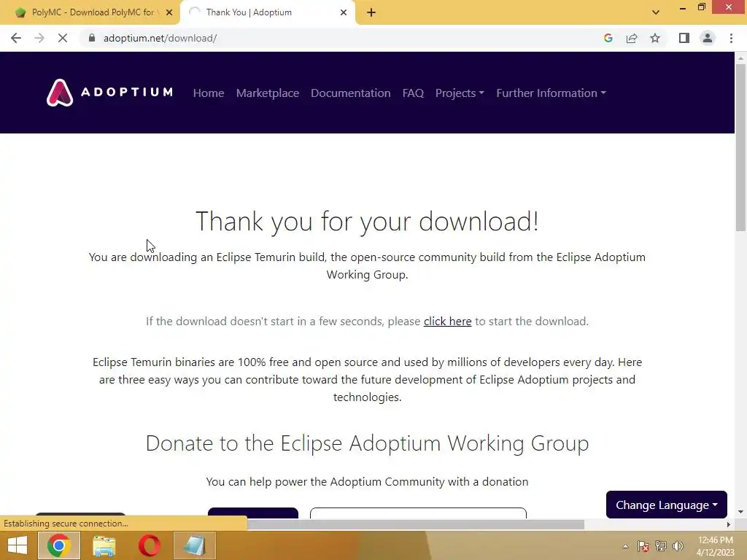Click the 'Thank you for your download!' heading
747x560 pixels.
coord(368,222)
